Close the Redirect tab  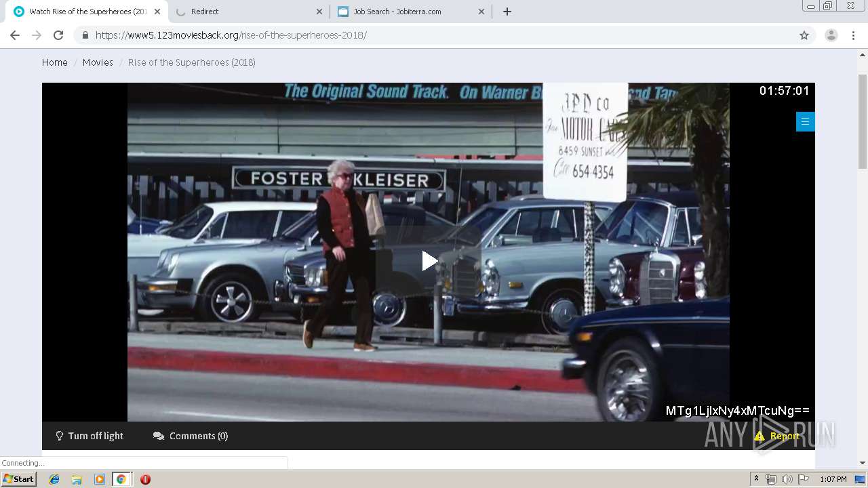(319, 12)
